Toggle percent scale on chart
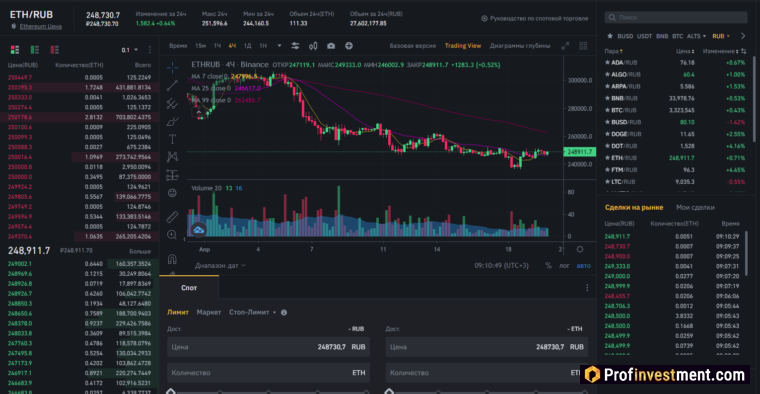 tap(548, 266)
